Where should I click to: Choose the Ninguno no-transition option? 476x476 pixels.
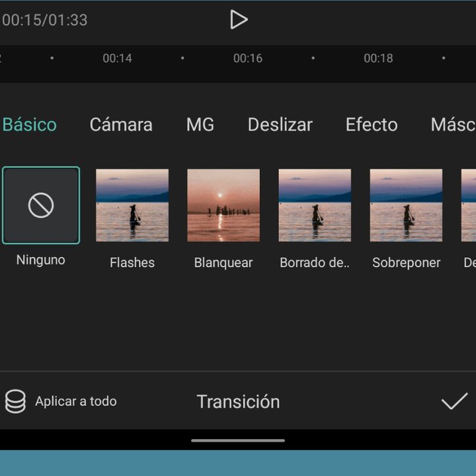click(41, 205)
